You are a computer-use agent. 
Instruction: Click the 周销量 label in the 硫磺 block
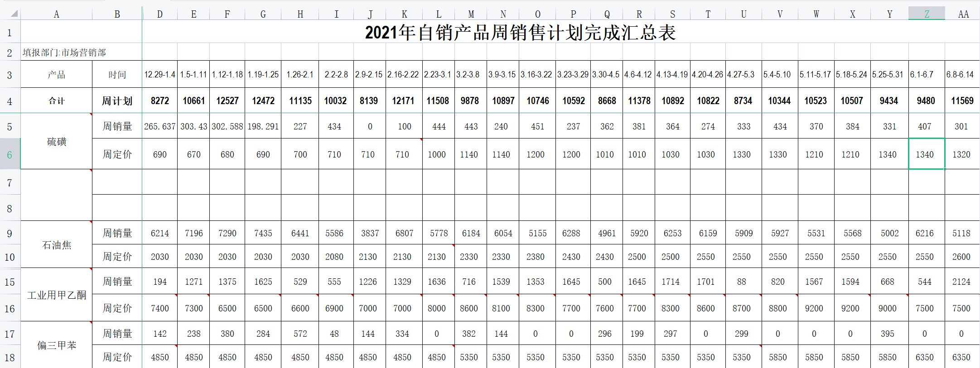point(117,126)
